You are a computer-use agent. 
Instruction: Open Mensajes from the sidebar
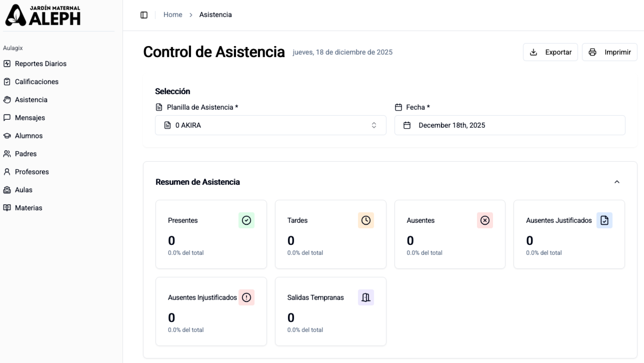point(30,118)
